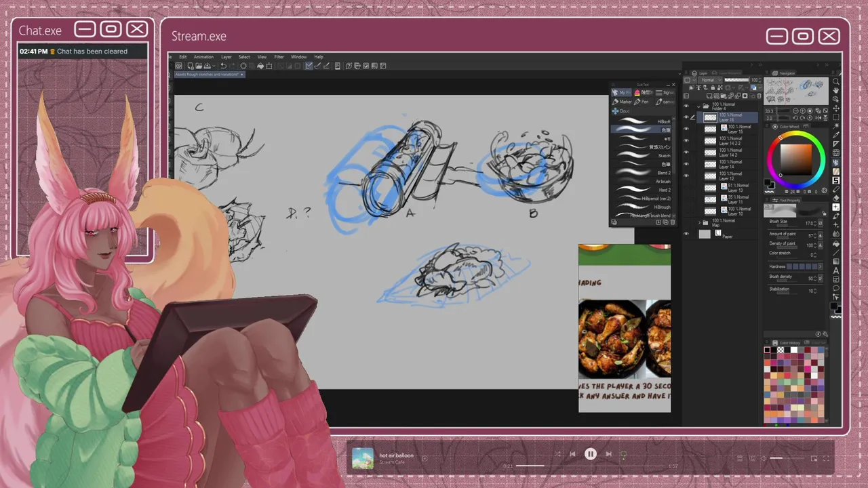Screen dimensions: 868x488
Task: Open the Edit menu
Action: point(183,57)
